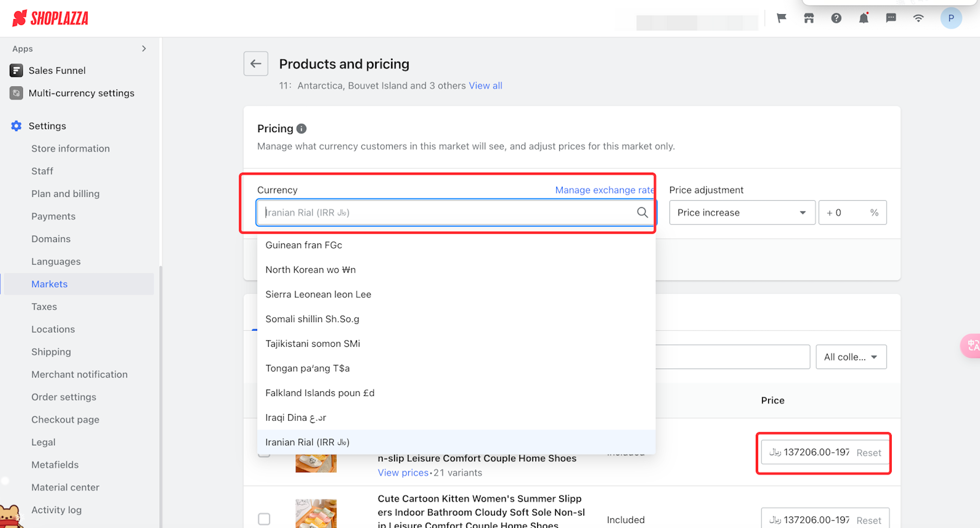Open the All collections dropdown
The width and height of the screenshot is (980, 528).
click(x=851, y=357)
